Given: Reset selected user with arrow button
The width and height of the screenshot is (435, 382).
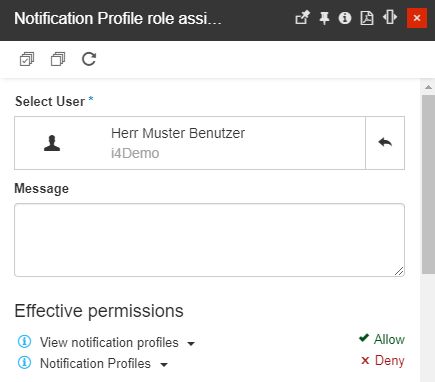Looking at the screenshot, I should [x=385, y=143].
